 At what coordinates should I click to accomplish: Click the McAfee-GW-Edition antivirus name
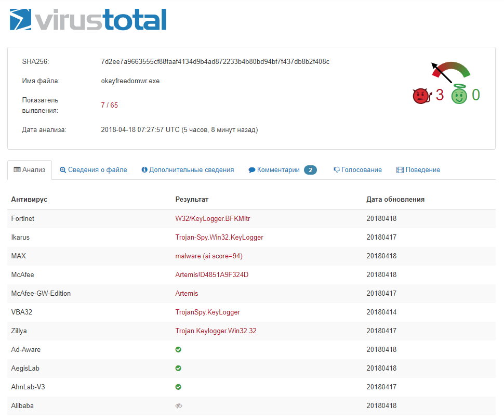click(41, 293)
